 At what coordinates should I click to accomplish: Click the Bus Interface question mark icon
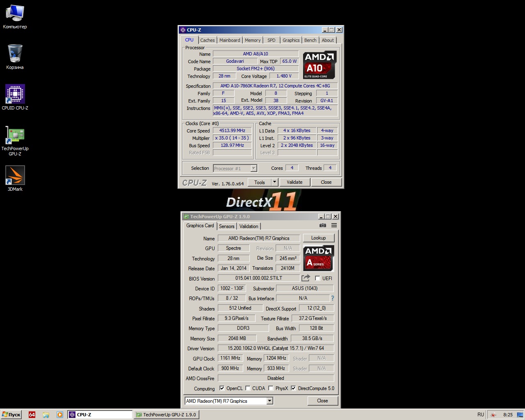click(333, 298)
